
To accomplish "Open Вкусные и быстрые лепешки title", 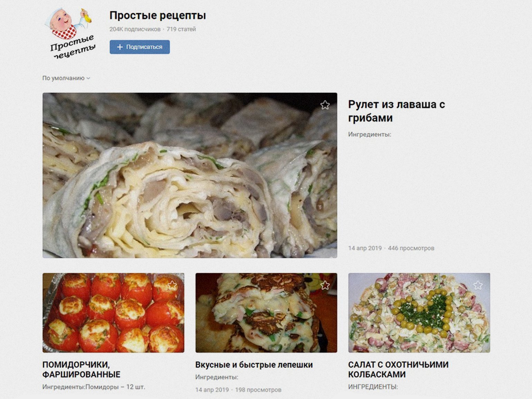I will pos(254,365).
